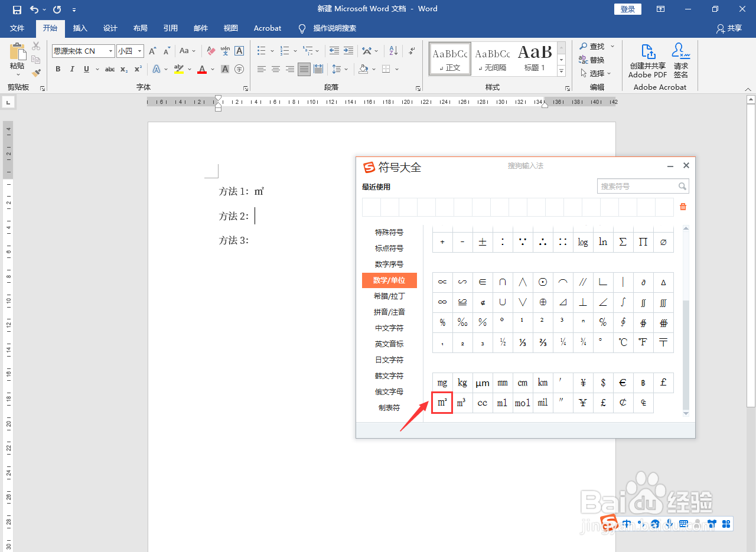Viewport: 756px width, 552px height.
Task: Open the borders dropdown arrow
Action: point(397,69)
